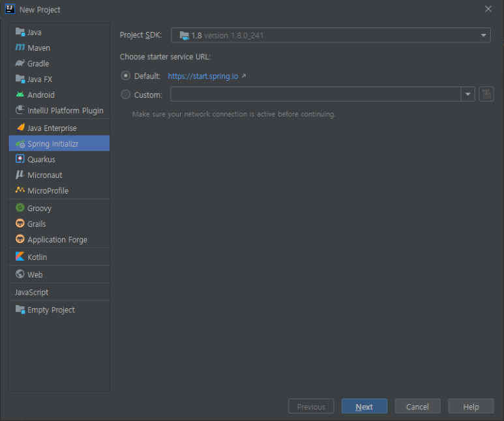Screen dimensions: 504x421
Task: Click the Help button
Action: click(471, 407)
